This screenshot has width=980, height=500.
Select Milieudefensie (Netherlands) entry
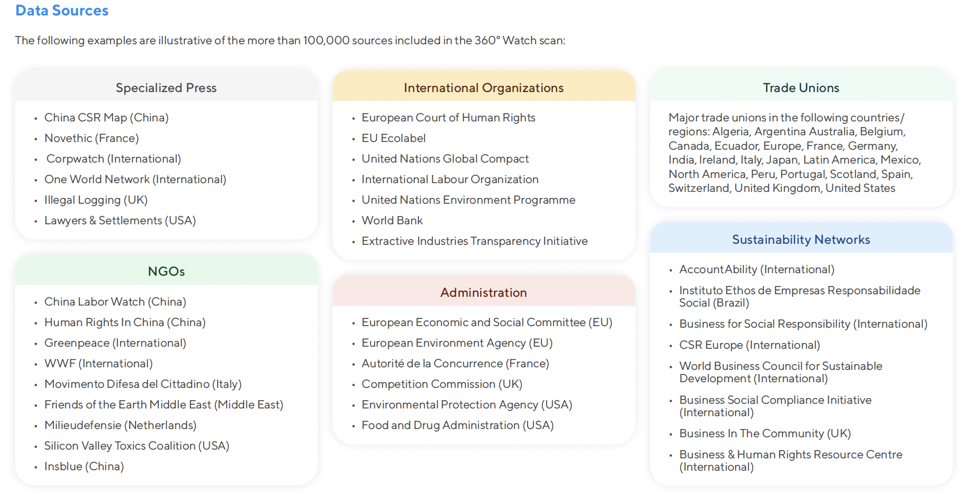pos(120,425)
